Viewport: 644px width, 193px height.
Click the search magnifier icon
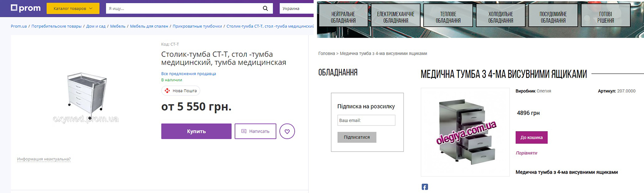[x=265, y=8]
